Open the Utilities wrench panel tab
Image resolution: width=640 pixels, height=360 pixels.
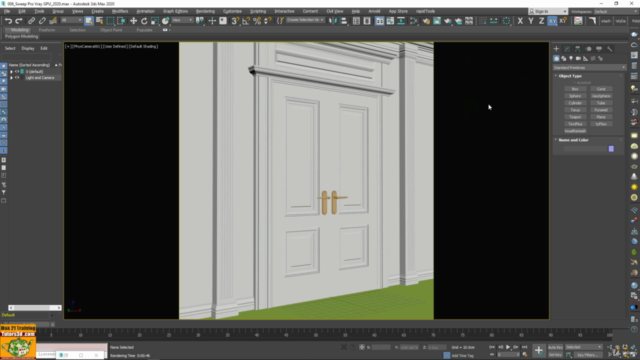tap(609, 49)
